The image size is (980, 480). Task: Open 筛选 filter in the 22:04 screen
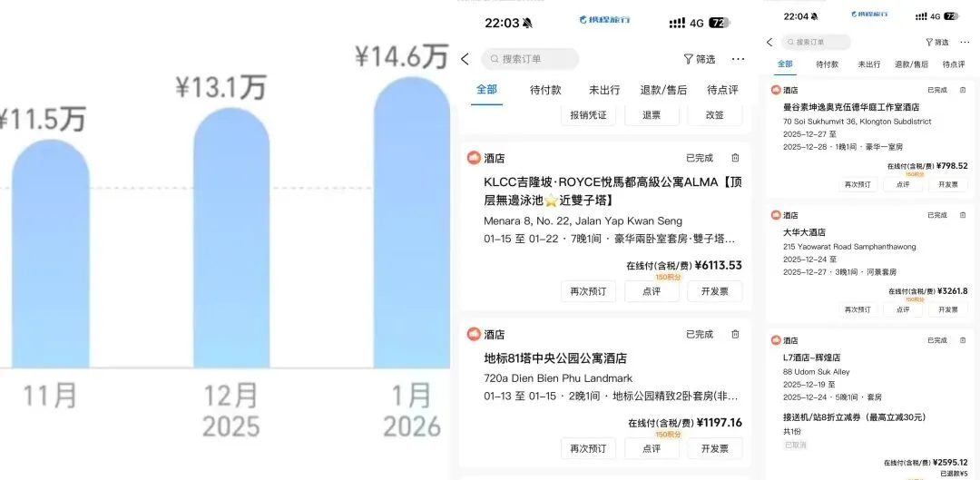pyautogui.click(x=936, y=42)
